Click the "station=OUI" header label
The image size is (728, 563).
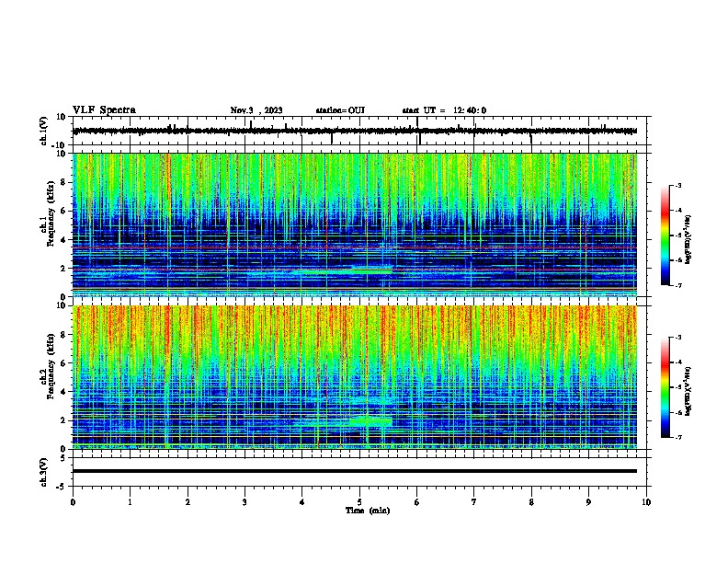click(x=340, y=110)
